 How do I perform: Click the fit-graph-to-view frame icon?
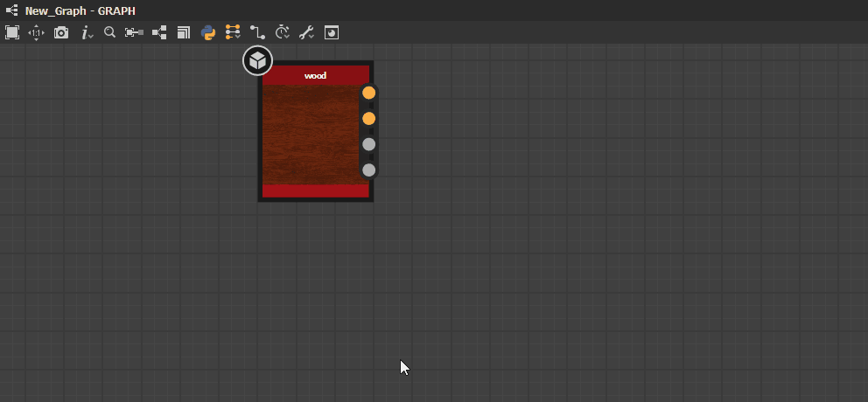12,32
